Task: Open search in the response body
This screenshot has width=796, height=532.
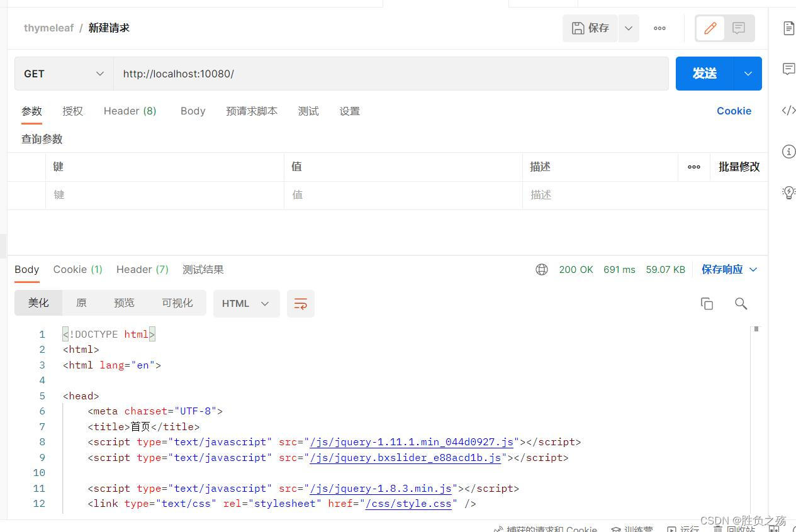Action: pos(741,304)
